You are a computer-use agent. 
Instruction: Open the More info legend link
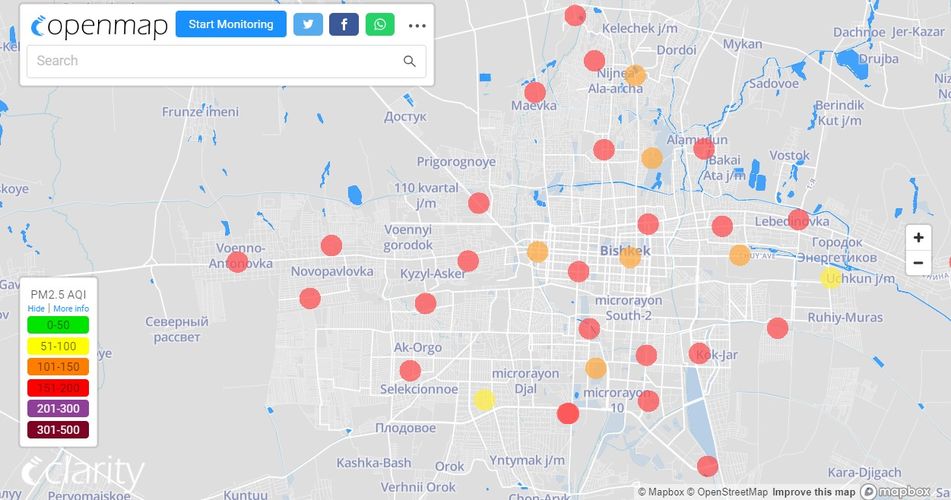[x=71, y=309]
